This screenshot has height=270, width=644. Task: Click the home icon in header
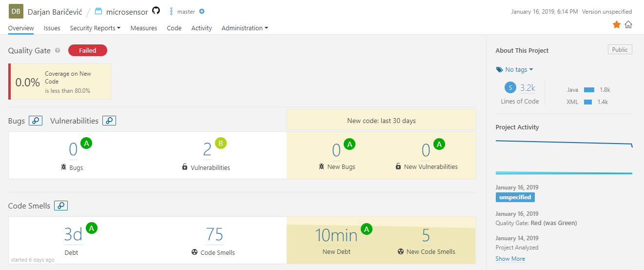coord(628,24)
